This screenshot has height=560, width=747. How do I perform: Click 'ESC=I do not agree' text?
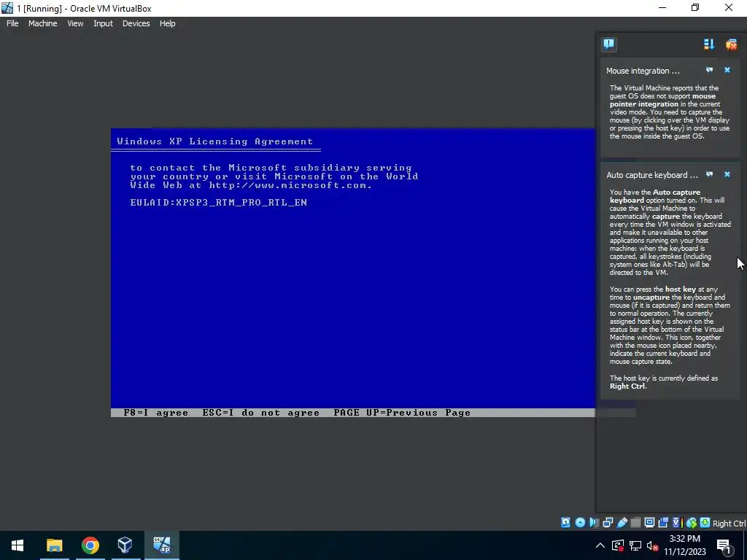[260, 413]
